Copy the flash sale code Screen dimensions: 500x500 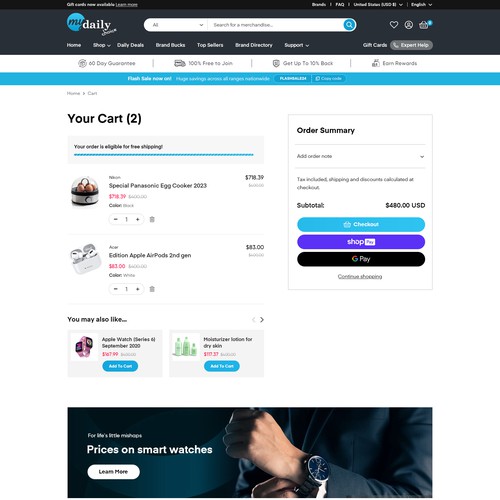pos(329,79)
